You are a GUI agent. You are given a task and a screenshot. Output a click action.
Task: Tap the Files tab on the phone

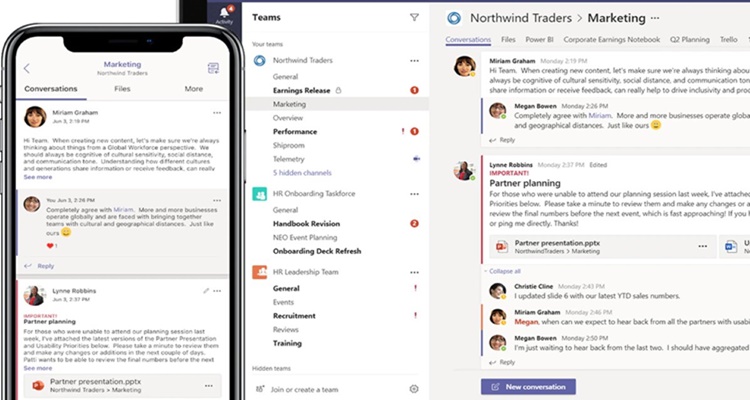click(x=122, y=89)
